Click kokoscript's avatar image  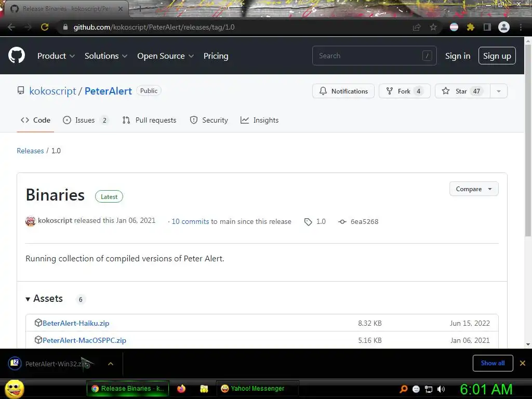31,221
